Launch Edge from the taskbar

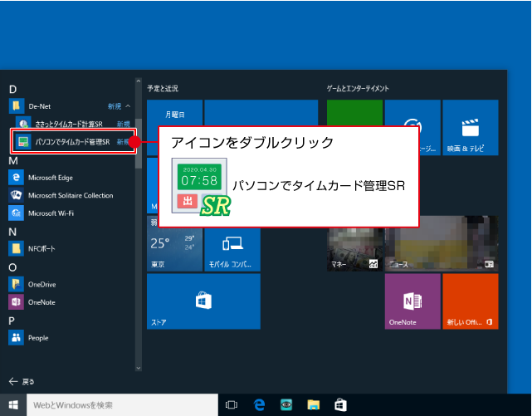(259, 405)
